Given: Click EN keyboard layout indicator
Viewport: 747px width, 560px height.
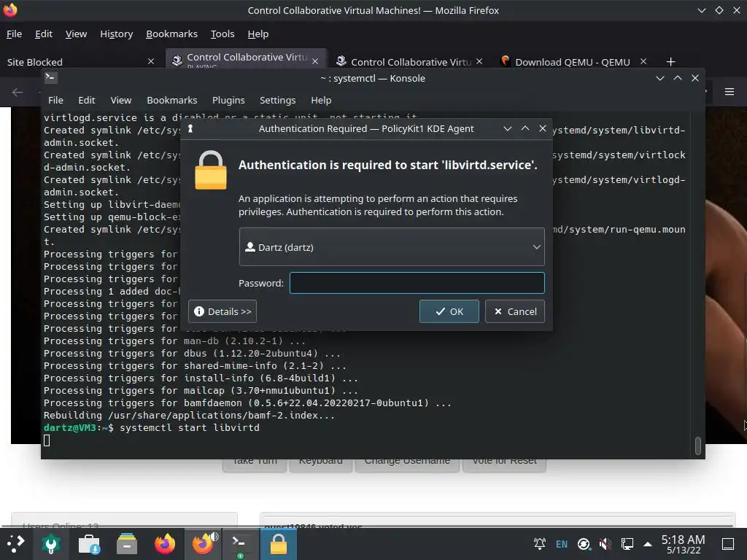Looking at the screenshot, I should (562, 544).
